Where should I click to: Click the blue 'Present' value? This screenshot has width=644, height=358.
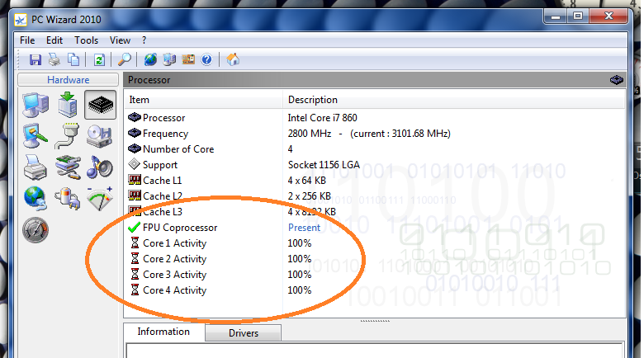[x=304, y=228]
